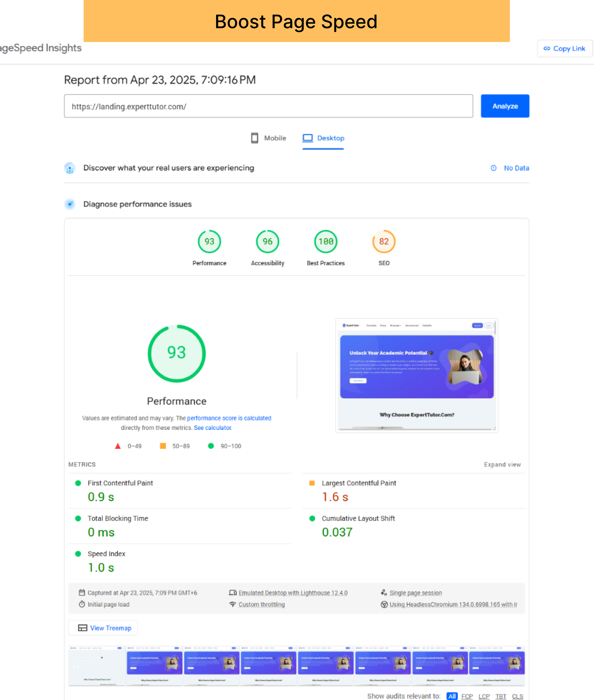Click the URL input field
This screenshot has height=700, width=594.
(268, 106)
